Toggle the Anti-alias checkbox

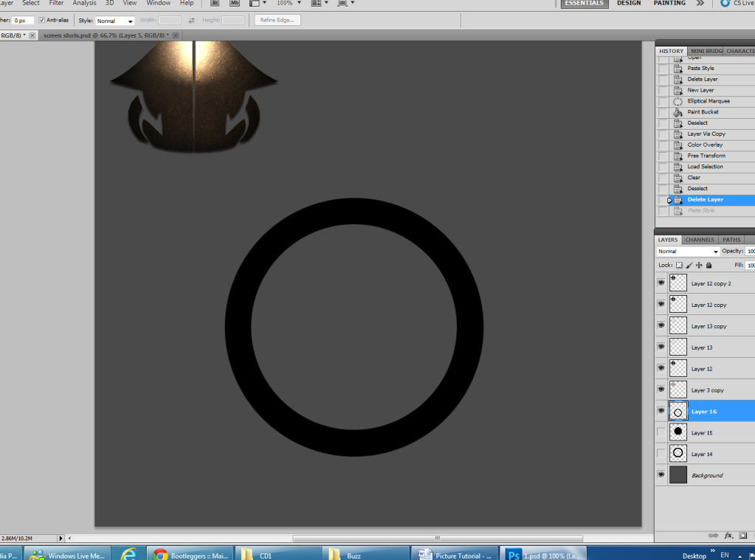coord(41,20)
